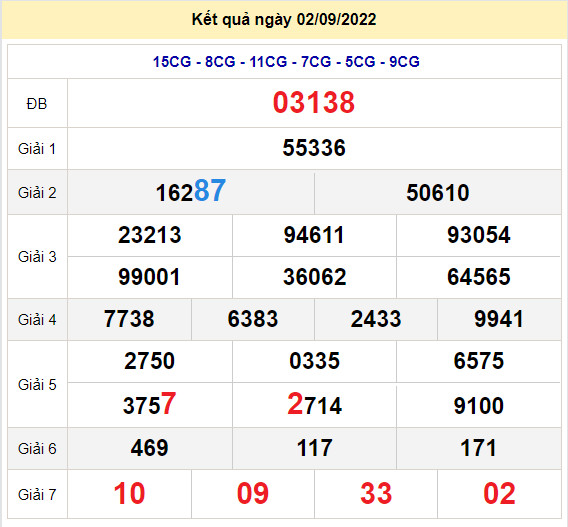Select the Giải 6 number 469
This screenshot has height=527, width=568.
coord(150,448)
